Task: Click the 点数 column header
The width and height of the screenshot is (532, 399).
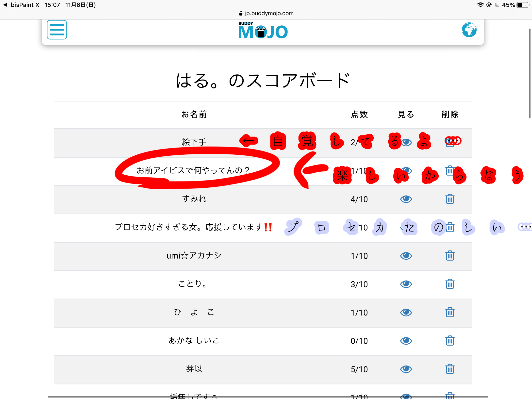Action: point(359,115)
